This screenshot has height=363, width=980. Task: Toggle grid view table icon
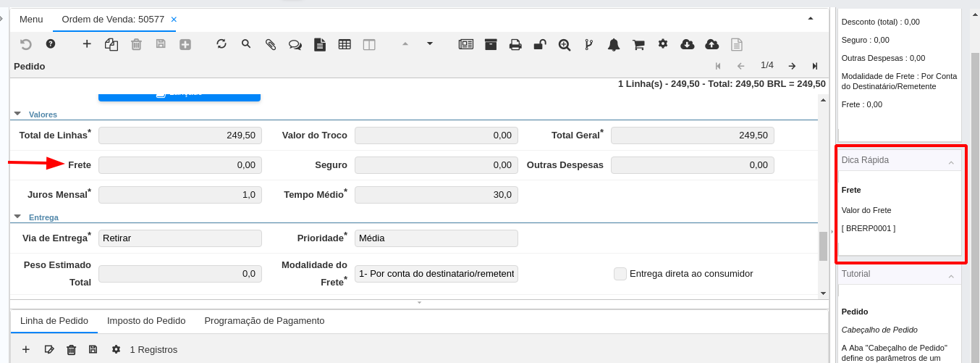click(x=345, y=44)
